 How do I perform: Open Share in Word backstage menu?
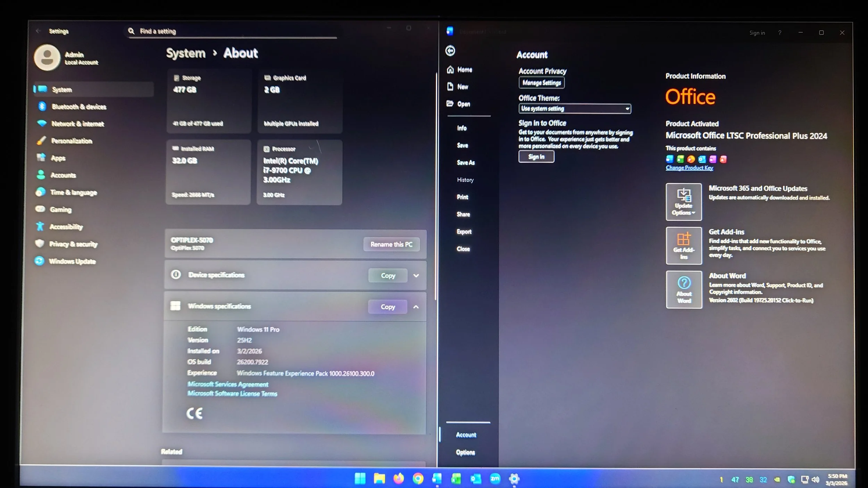click(463, 214)
